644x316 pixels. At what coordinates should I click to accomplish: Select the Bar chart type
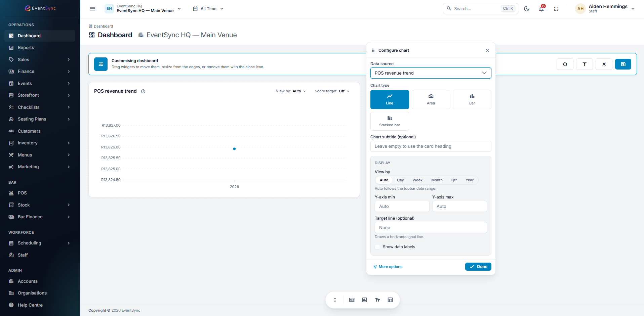click(472, 99)
